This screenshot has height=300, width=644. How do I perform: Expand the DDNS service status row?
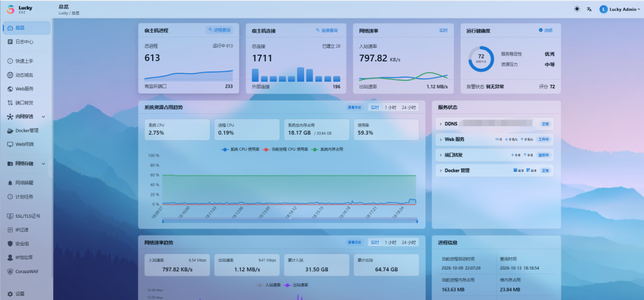point(494,123)
